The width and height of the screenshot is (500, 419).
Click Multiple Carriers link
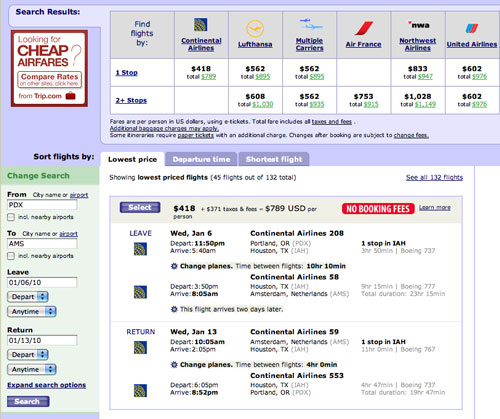coord(310,44)
